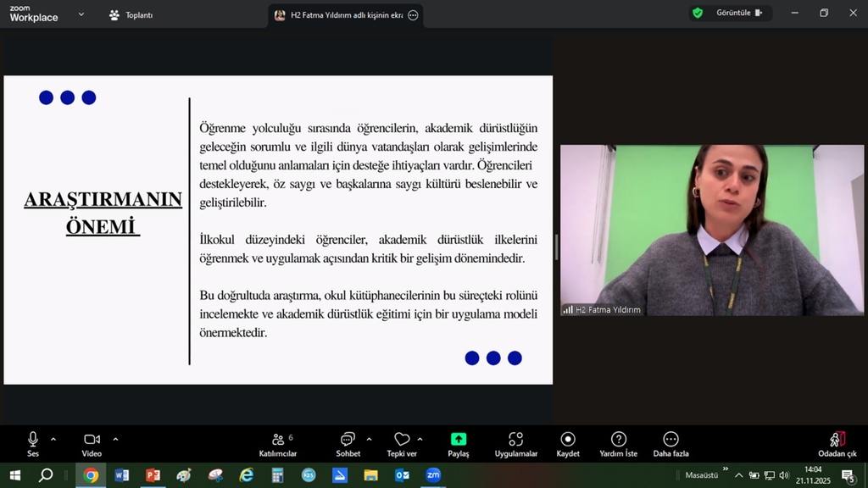Toggle camera with the Video button
Screen dimensions: 868x488
click(x=92, y=439)
